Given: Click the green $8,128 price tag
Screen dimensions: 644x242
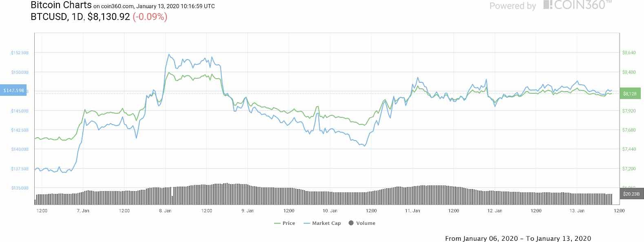Looking at the screenshot, I should [630, 94].
